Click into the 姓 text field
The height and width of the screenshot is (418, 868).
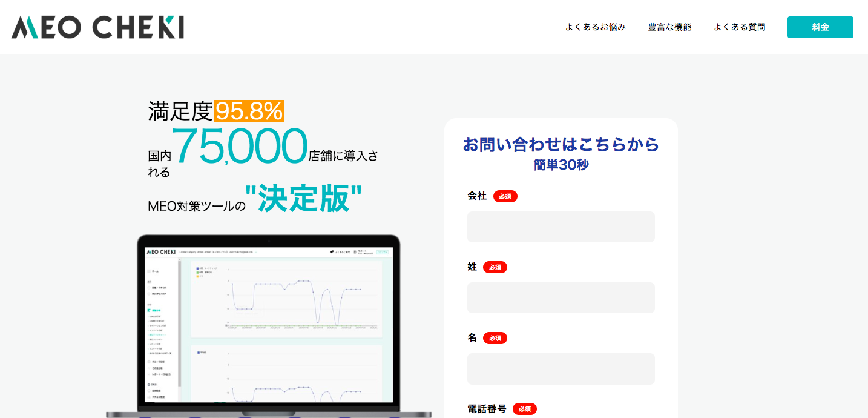coord(561,297)
